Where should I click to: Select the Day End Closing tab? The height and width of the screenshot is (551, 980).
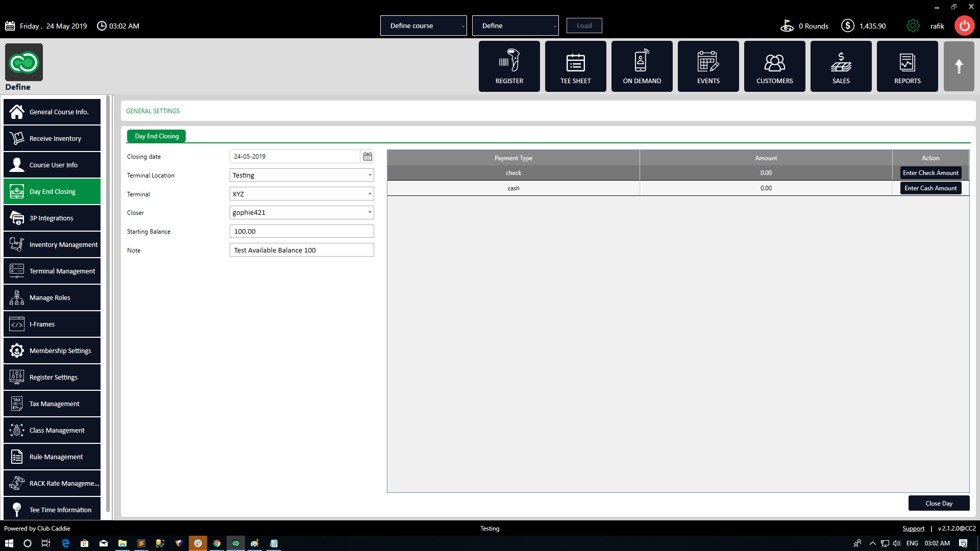coord(157,136)
